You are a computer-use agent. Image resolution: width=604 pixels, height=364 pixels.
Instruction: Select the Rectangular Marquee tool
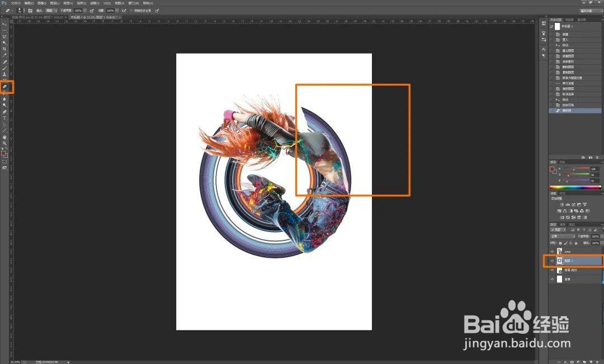4,30
